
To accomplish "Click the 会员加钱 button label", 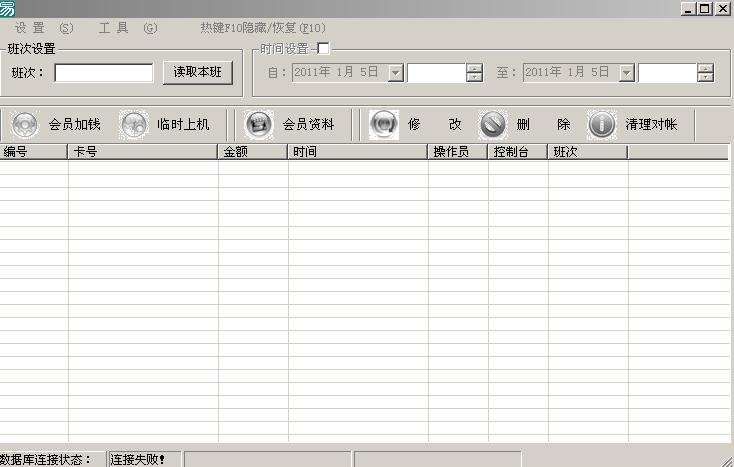I will (74, 124).
